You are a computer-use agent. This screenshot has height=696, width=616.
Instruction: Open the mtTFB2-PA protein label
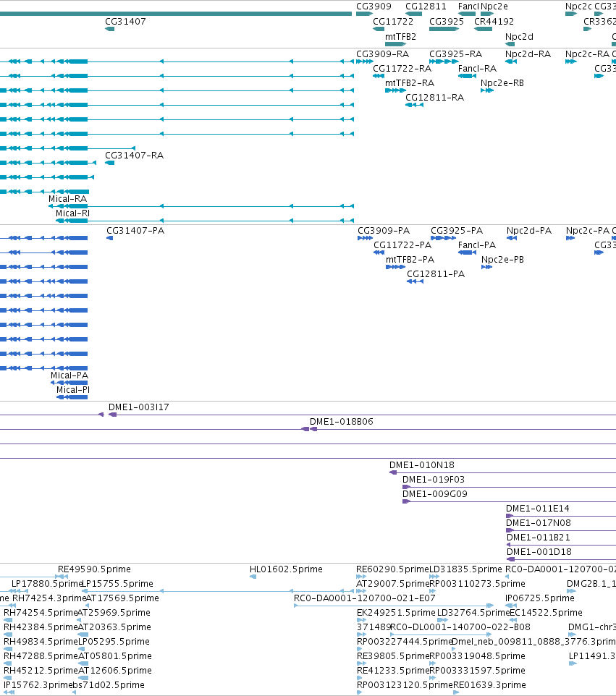[410, 260]
